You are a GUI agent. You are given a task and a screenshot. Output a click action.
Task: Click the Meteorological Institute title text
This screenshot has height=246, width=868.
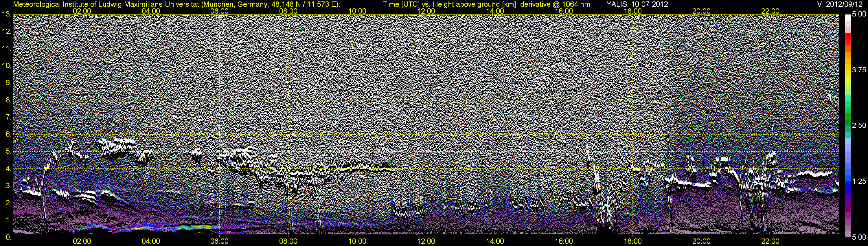(x=176, y=4)
